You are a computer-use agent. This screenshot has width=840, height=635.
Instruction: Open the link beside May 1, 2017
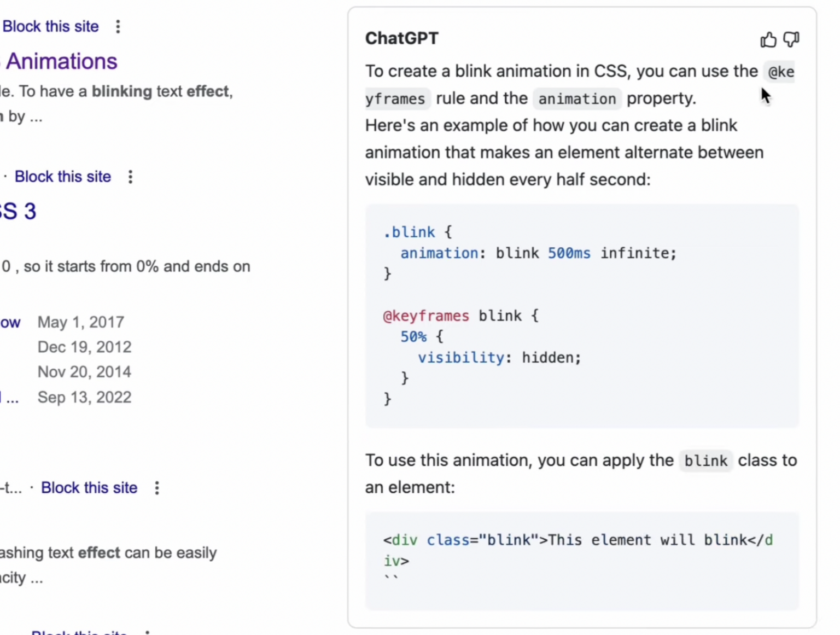click(10, 322)
